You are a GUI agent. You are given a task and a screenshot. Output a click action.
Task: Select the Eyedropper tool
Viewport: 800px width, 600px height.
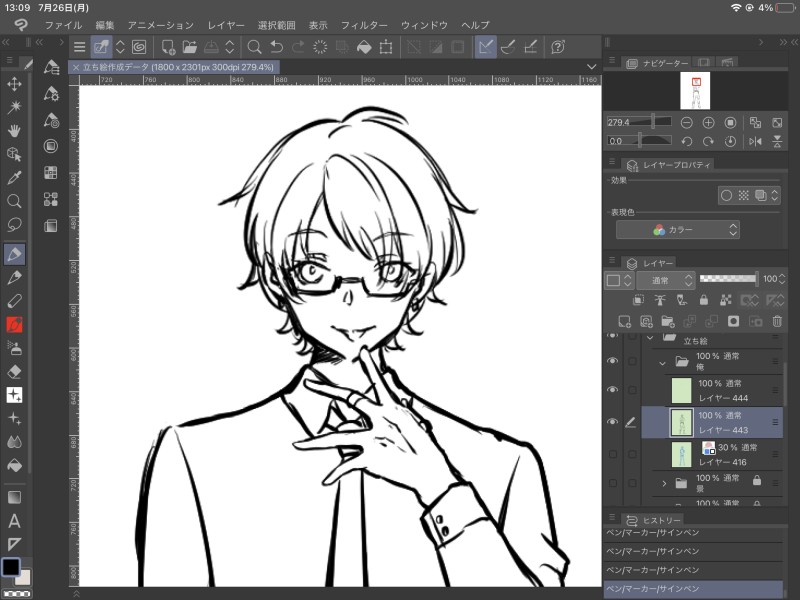click(14, 178)
